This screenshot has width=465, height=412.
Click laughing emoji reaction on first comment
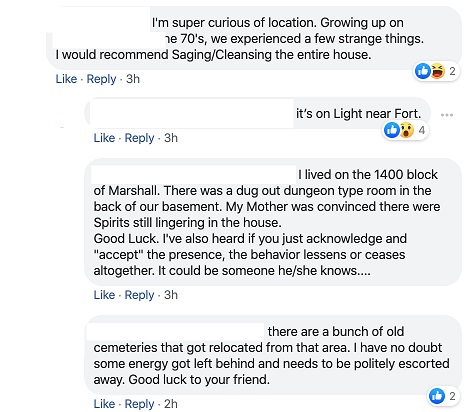pyautogui.click(x=438, y=71)
